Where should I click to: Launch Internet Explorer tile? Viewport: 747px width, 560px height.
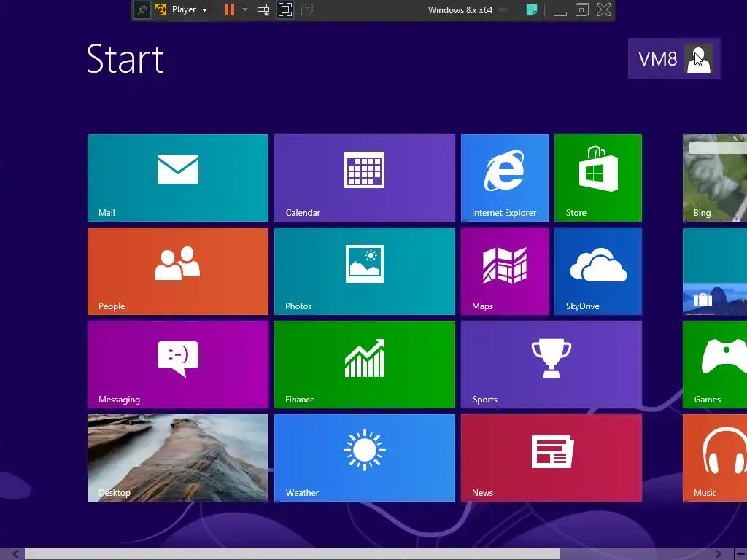505,178
